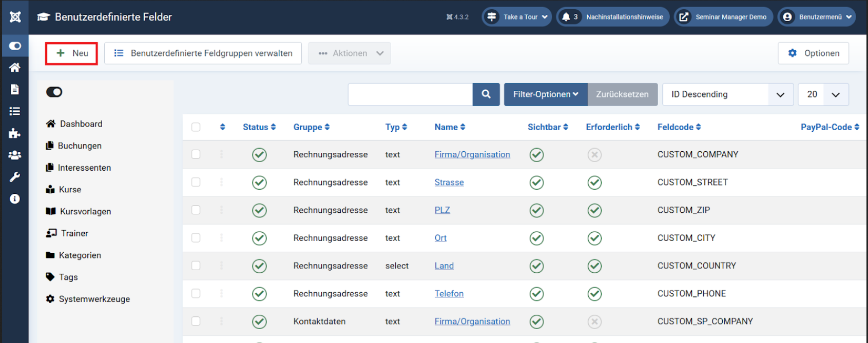Screen dimensions: 868x343
Task: Open Buchungen in the submenu
Action: pos(80,146)
